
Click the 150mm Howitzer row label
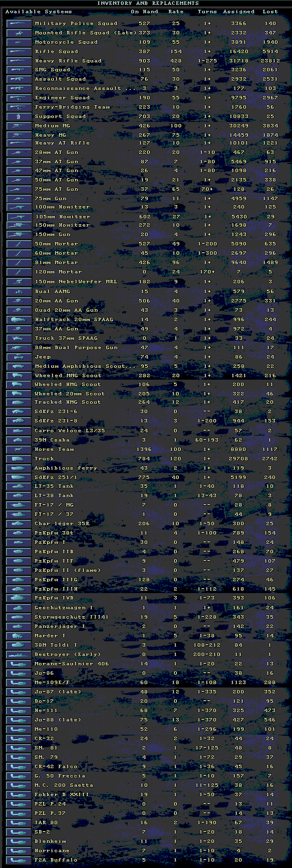click(x=62, y=225)
